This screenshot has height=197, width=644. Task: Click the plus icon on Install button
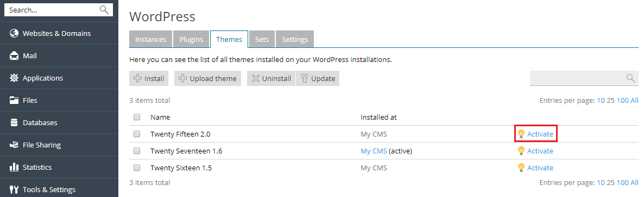tap(137, 78)
